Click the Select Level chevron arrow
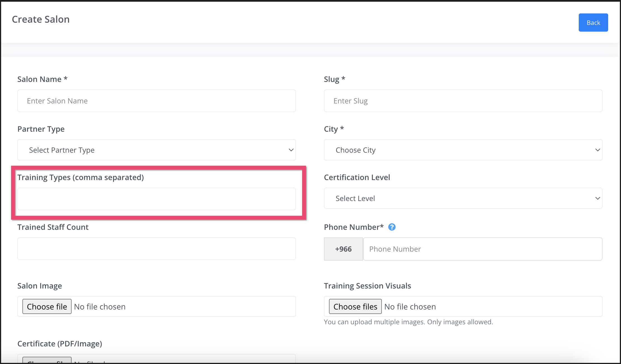Viewport: 621px width, 364px height. (598, 198)
